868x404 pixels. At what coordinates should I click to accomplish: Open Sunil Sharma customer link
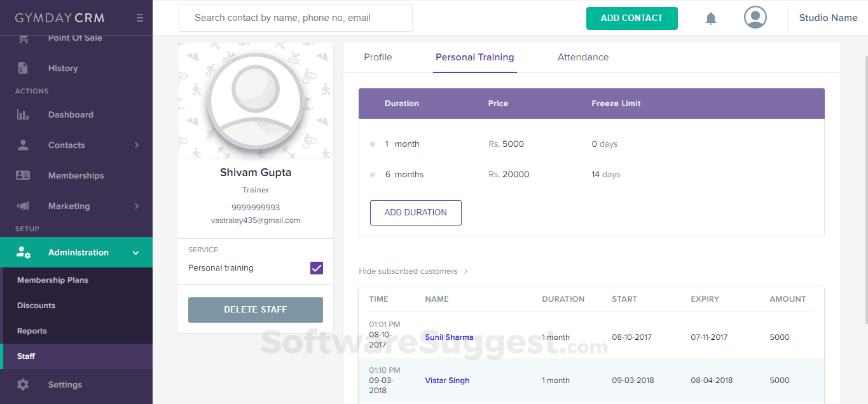(x=449, y=337)
